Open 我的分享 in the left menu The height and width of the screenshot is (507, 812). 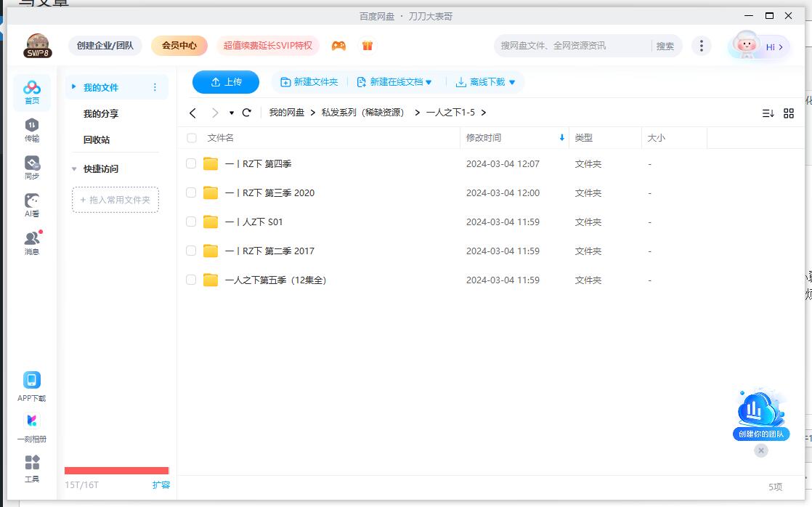[101, 114]
